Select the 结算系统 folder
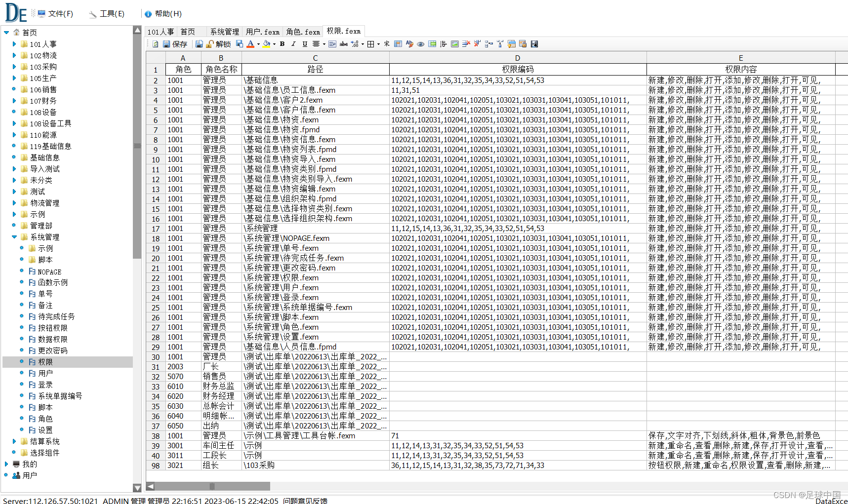Viewport: 848px width, 504px height. point(44,441)
